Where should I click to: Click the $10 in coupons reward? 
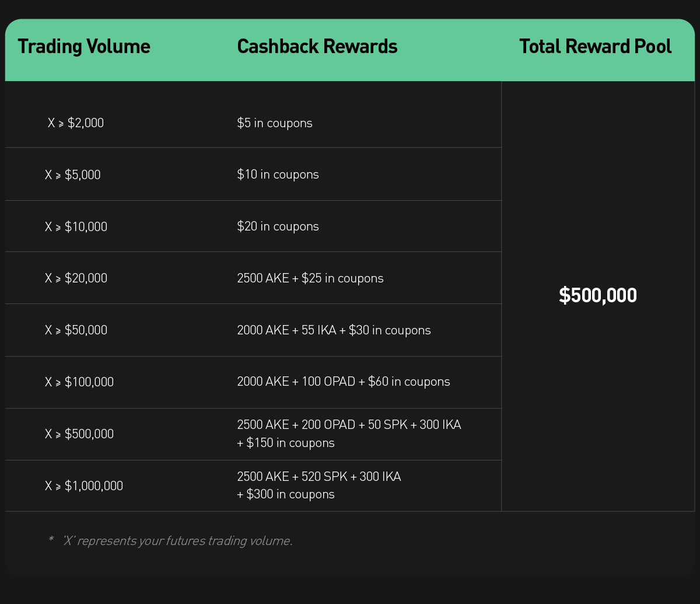click(x=278, y=174)
